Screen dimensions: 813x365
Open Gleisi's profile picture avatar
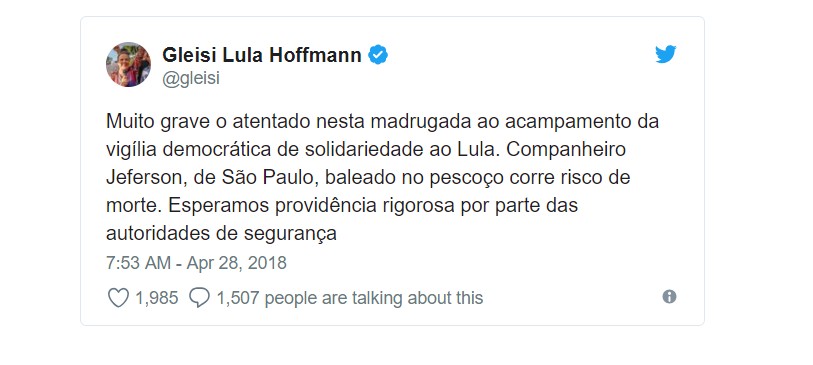point(129,64)
